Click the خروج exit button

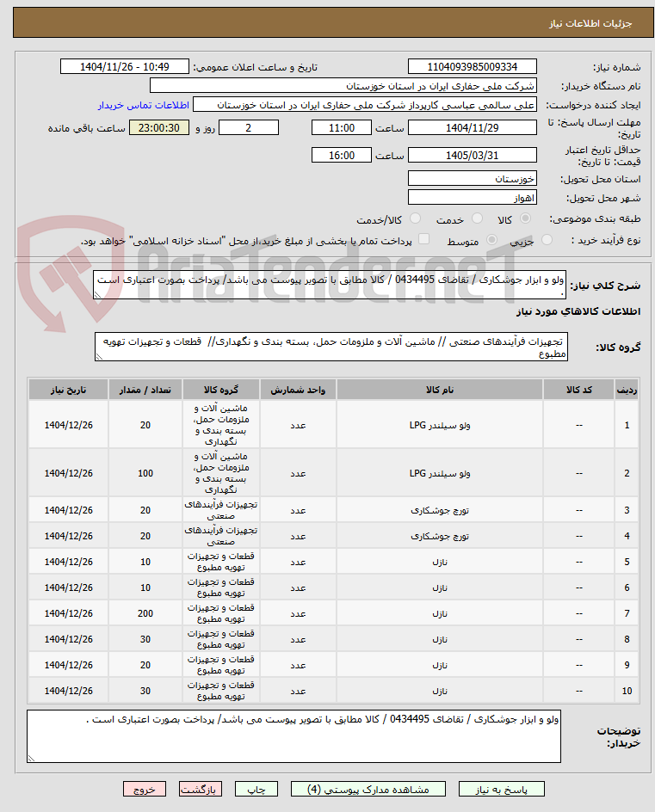(x=144, y=790)
